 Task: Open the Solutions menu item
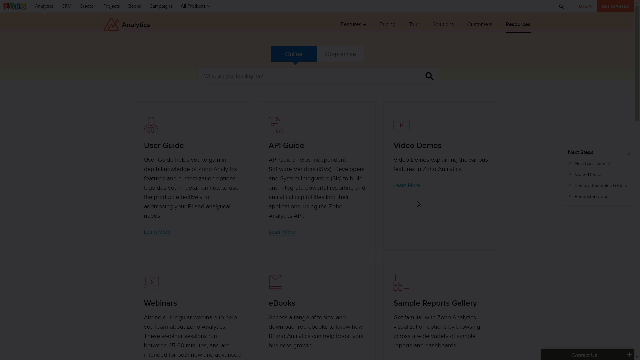point(443,24)
